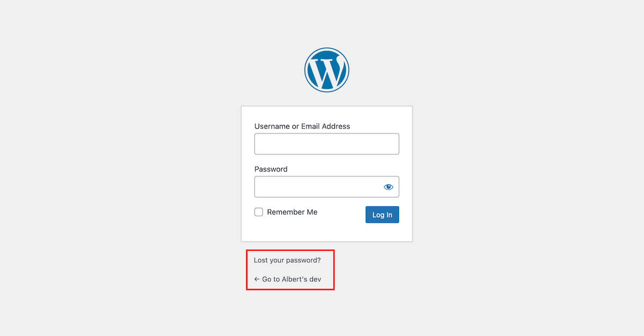Open WordPress.org via the blue W logo
The height and width of the screenshot is (336, 644).
[x=327, y=70]
